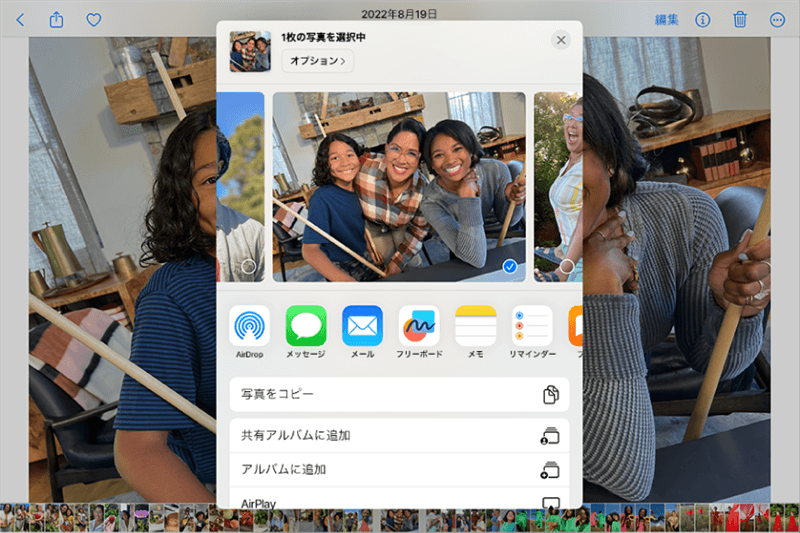
Task: Choose 写真をコピー from the action list
Action: tap(399, 395)
